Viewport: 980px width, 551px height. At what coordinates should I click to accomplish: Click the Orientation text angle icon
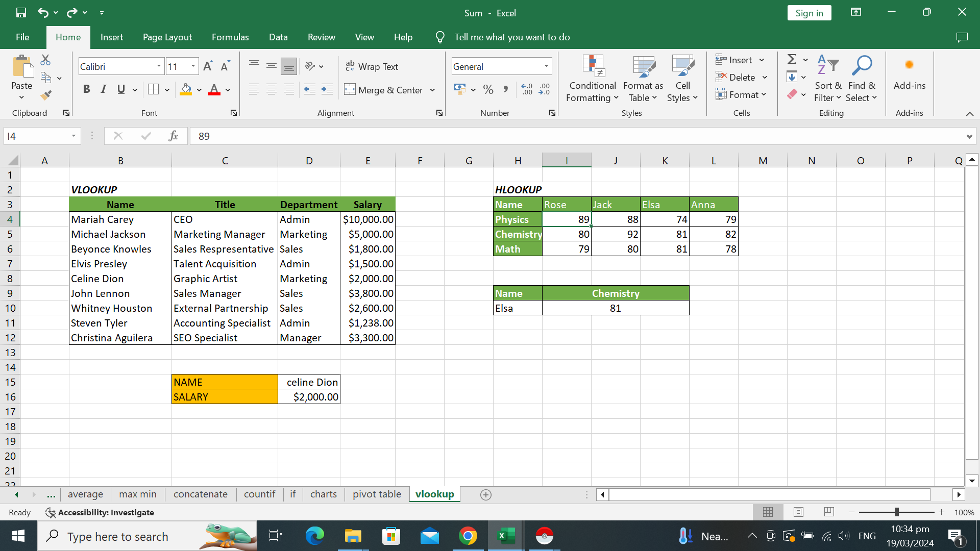[x=310, y=66]
